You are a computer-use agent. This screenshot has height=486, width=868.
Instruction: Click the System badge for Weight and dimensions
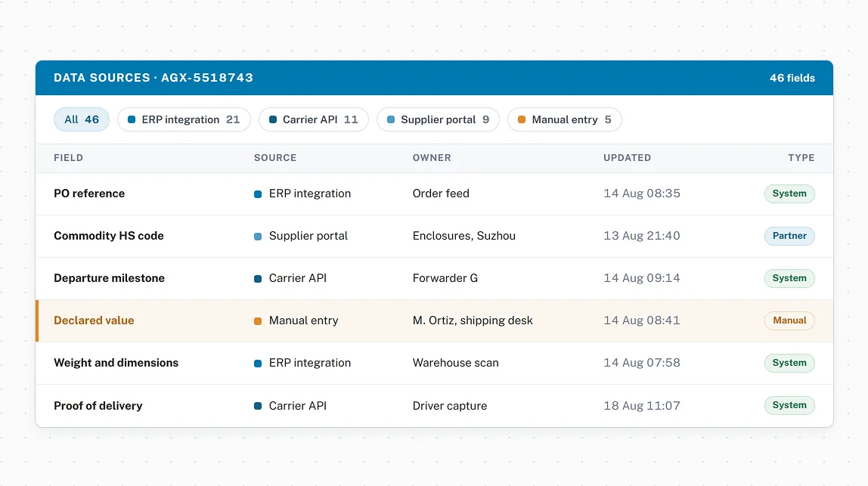[789, 363]
